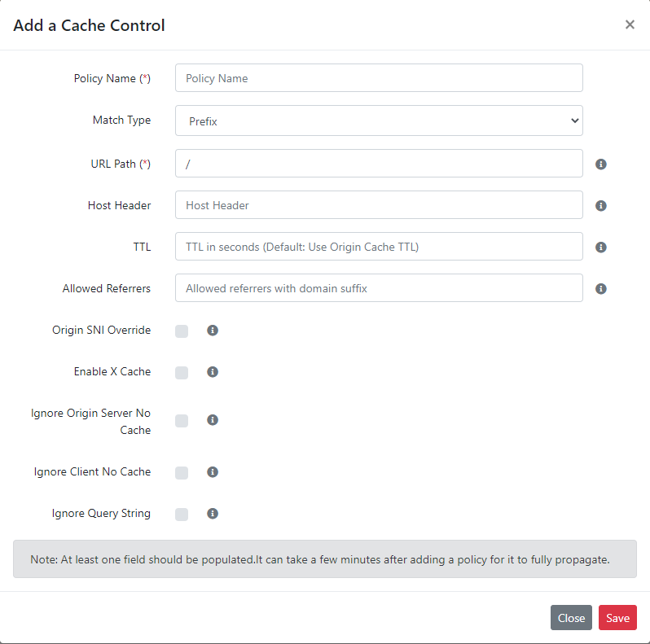Tick the Ignore Client No Cache checkbox

182,473
